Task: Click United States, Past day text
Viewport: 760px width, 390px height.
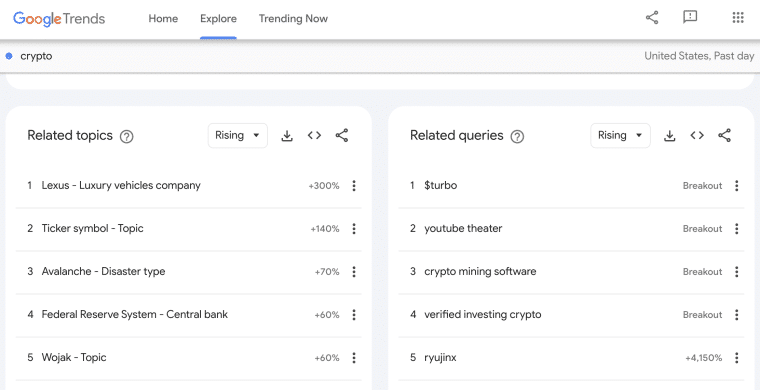Action: coord(699,56)
